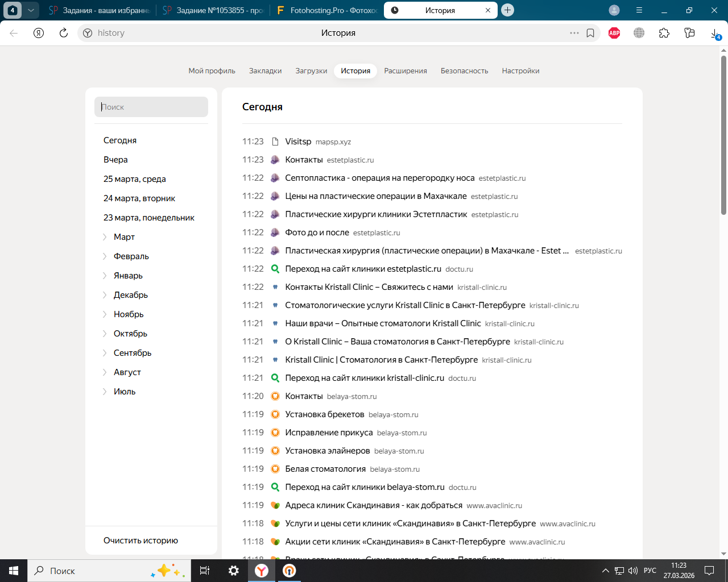Click the address bar showing history
728x582 pixels.
coord(338,33)
